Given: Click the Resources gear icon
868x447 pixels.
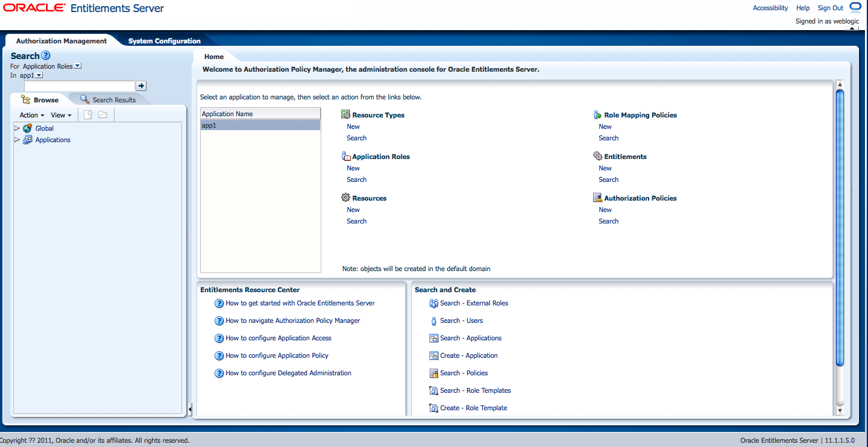Looking at the screenshot, I should [346, 198].
